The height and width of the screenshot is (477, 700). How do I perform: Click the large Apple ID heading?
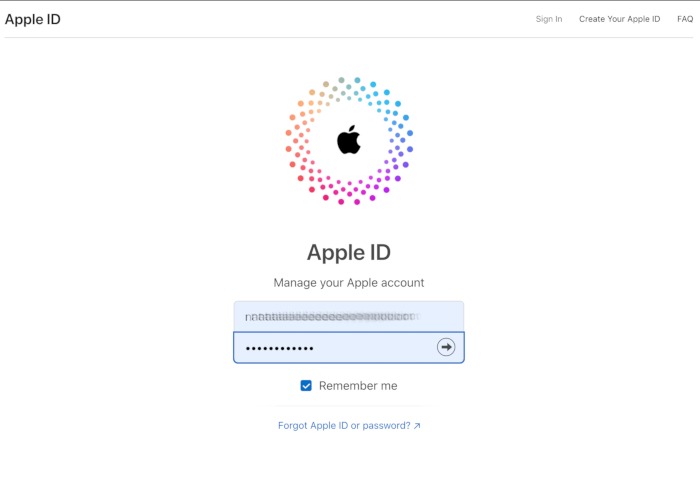[349, 252]
